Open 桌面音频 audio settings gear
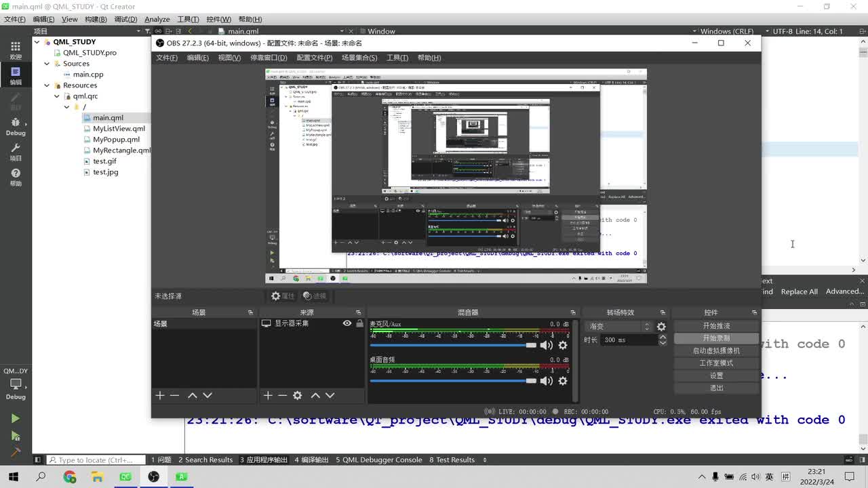 562,381
